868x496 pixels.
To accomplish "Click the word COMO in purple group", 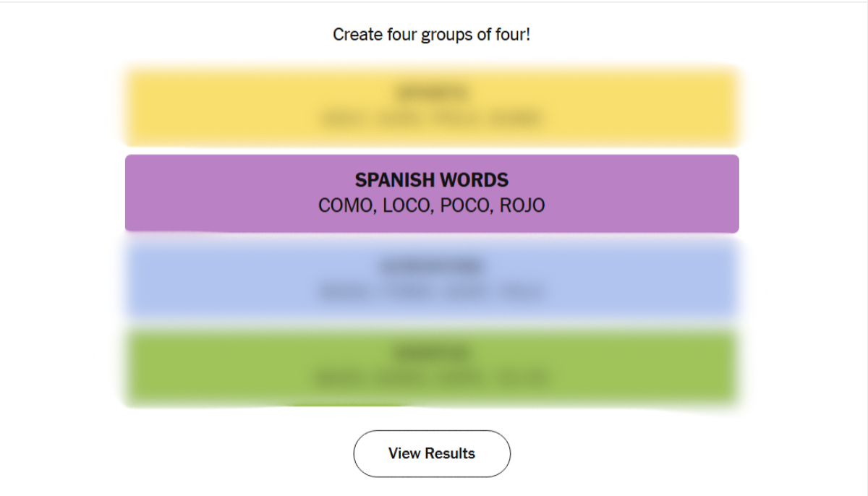I will tap(344, 205).
